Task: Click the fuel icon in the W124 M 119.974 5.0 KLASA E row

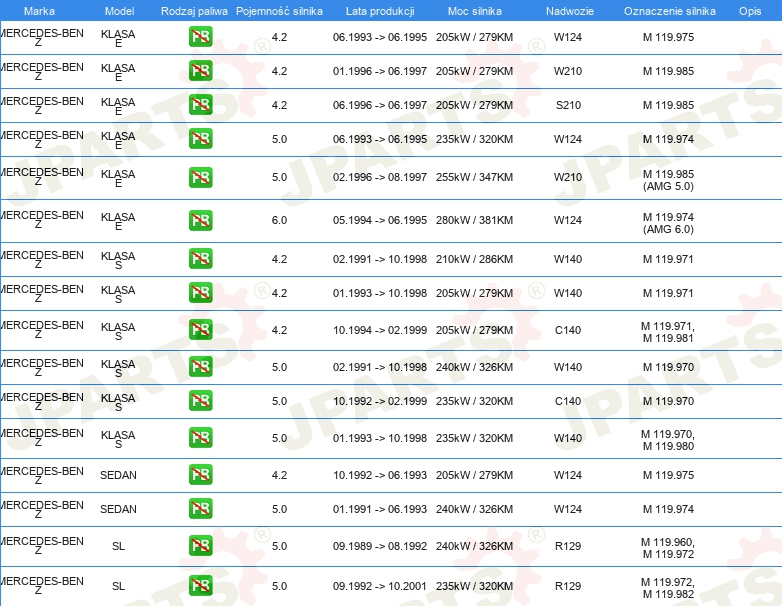Action: point(200,139)
